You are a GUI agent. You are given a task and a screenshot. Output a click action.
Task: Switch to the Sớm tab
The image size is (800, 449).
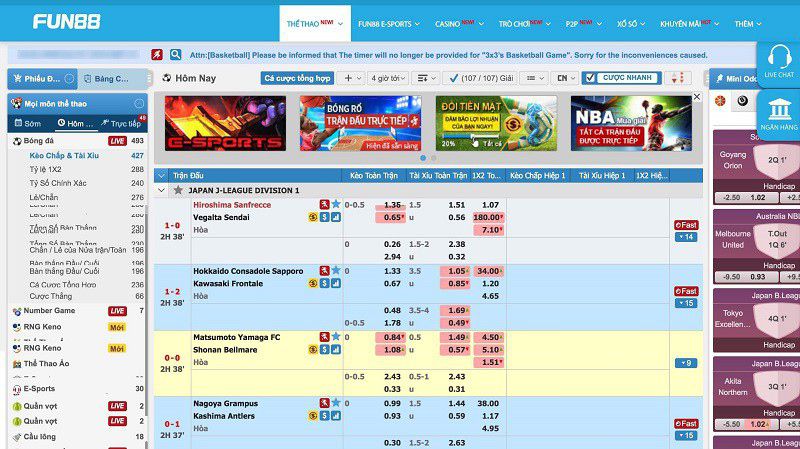coord(28,123)
